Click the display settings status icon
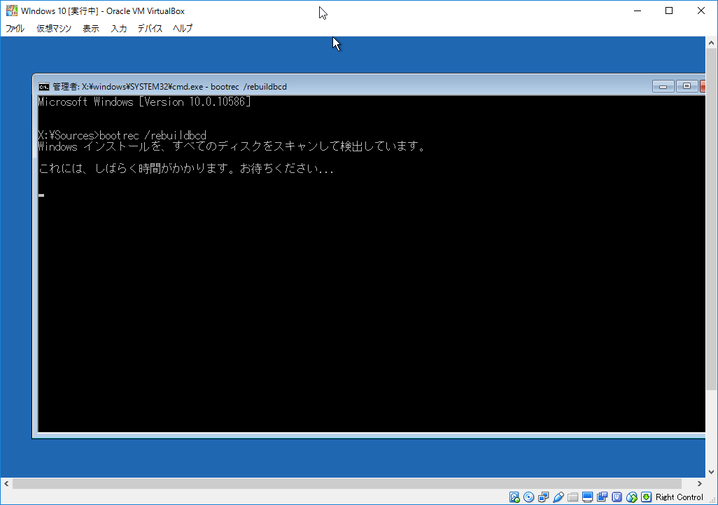Image resolution: width=718 pixels, height=505 pixels. (x=587, y=497)
